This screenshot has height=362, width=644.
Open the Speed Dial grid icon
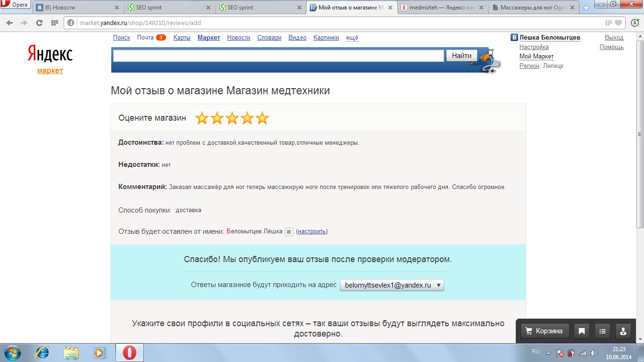pyautogui.click(x=54, y=23)
